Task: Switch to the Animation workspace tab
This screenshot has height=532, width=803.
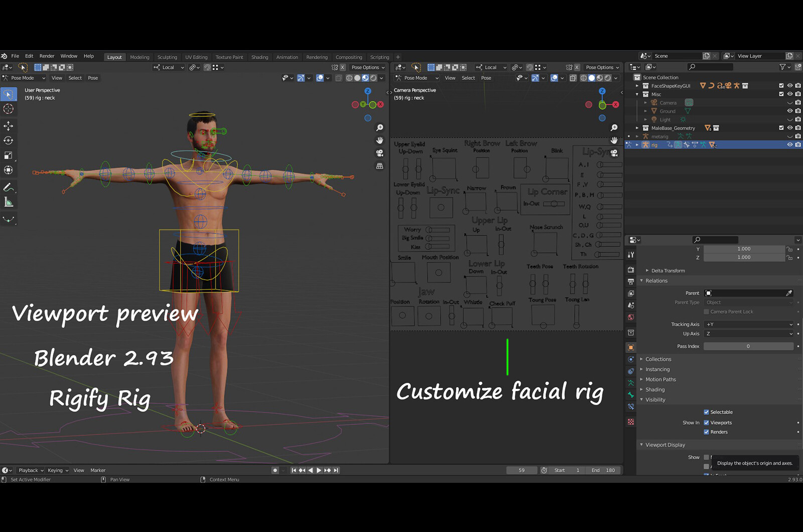Action: pos(287,57)
